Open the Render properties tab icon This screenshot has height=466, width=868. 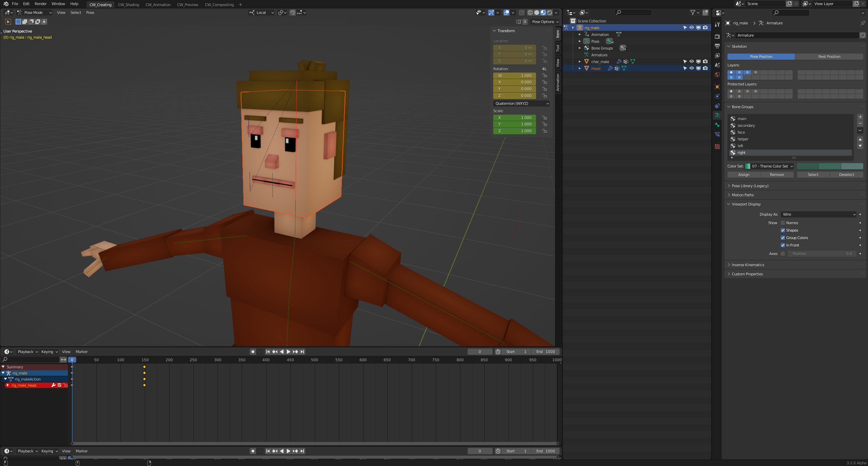pyautogui.click(x=717, y=36)
